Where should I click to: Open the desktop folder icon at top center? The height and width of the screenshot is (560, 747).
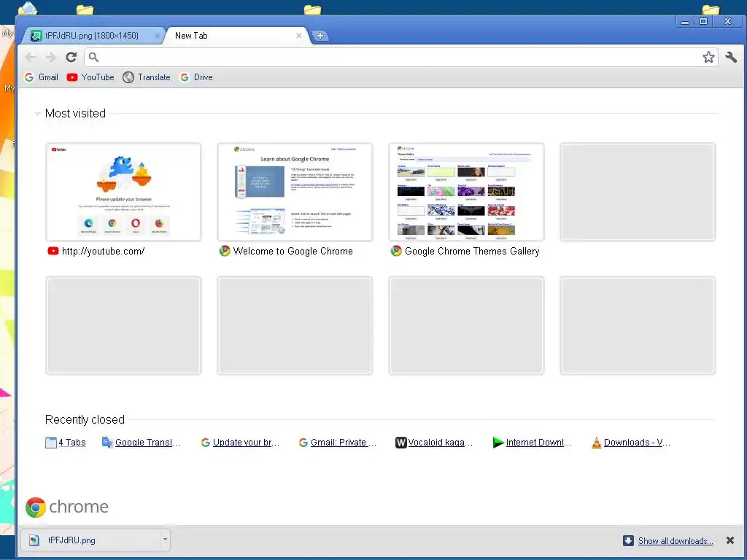coord(312,9)
